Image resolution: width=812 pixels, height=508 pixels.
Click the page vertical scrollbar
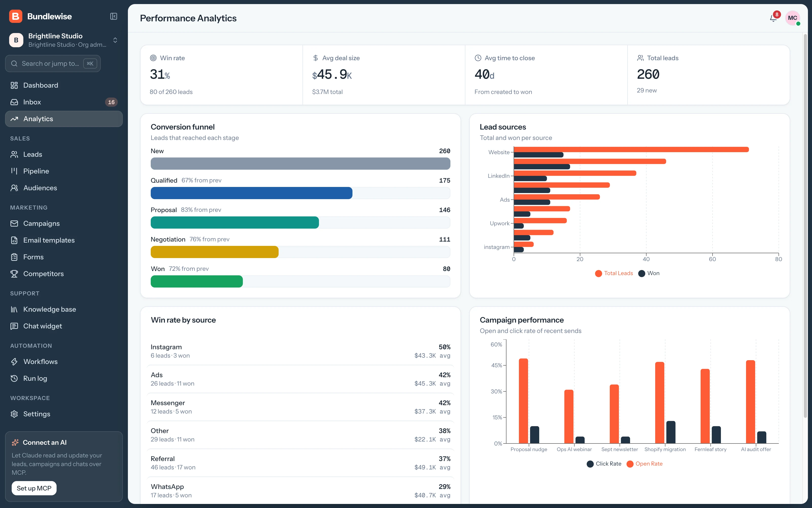pyautogui.click(x=805, y=226)
